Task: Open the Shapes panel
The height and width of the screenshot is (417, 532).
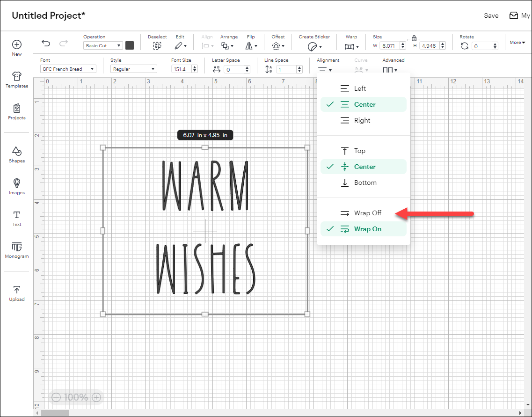Action: tap(17, 154)
